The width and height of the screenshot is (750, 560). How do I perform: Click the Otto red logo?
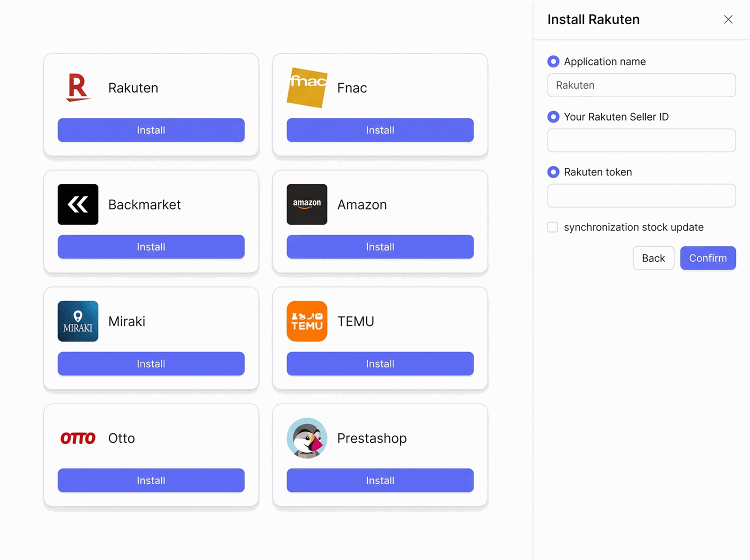click(x=78, y=438)
